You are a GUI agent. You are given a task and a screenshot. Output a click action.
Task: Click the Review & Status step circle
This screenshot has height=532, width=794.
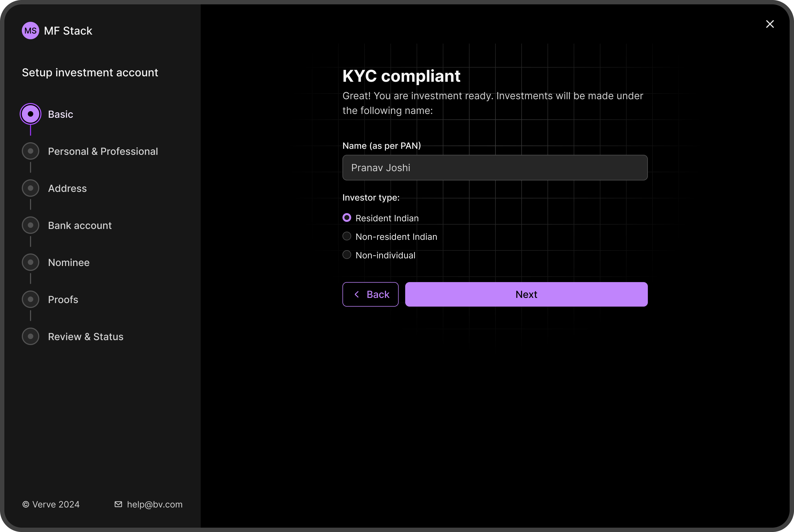(30, 336)
